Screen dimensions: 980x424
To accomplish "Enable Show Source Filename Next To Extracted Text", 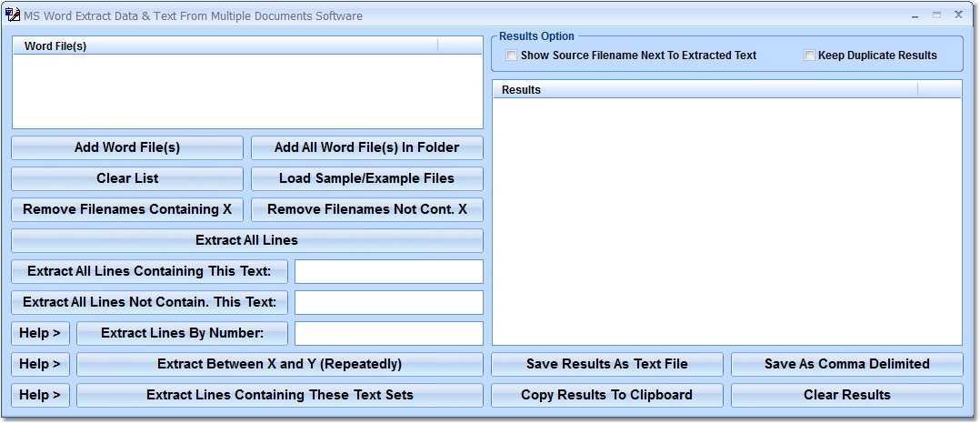I will (x=511, y=55).
